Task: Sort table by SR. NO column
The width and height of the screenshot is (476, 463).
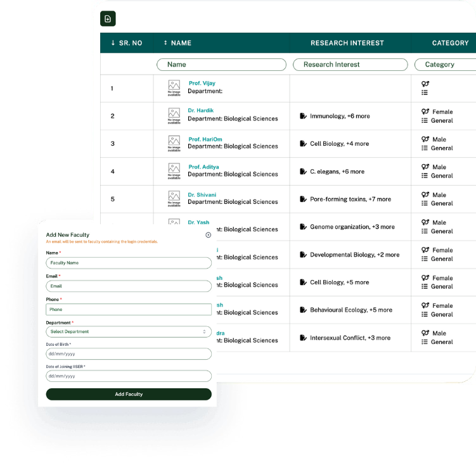Action: coord(126,43)
